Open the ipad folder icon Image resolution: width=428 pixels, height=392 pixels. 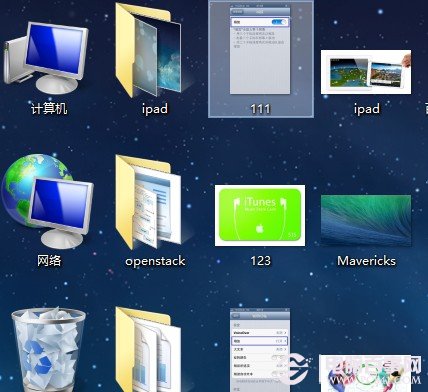[149, 50]
